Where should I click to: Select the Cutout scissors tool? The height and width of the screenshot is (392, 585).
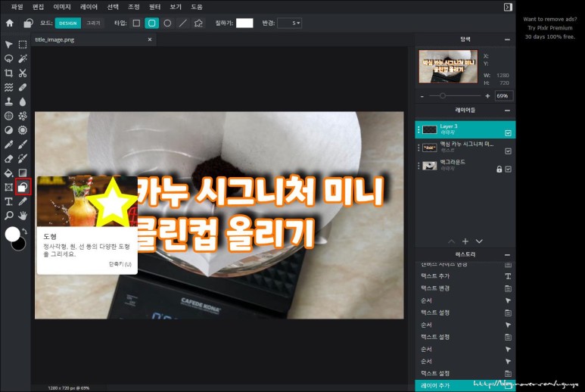click(23, 73)
